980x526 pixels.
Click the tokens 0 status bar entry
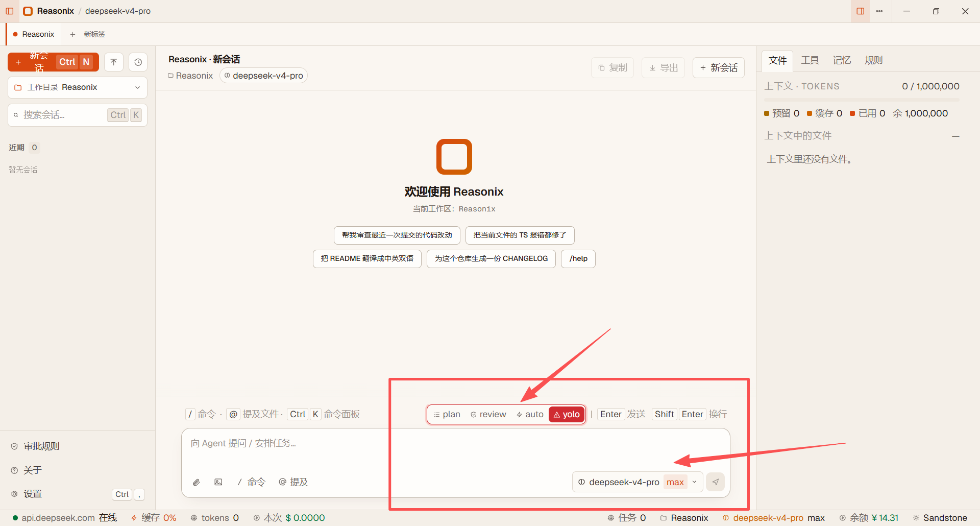pos(215,518)
